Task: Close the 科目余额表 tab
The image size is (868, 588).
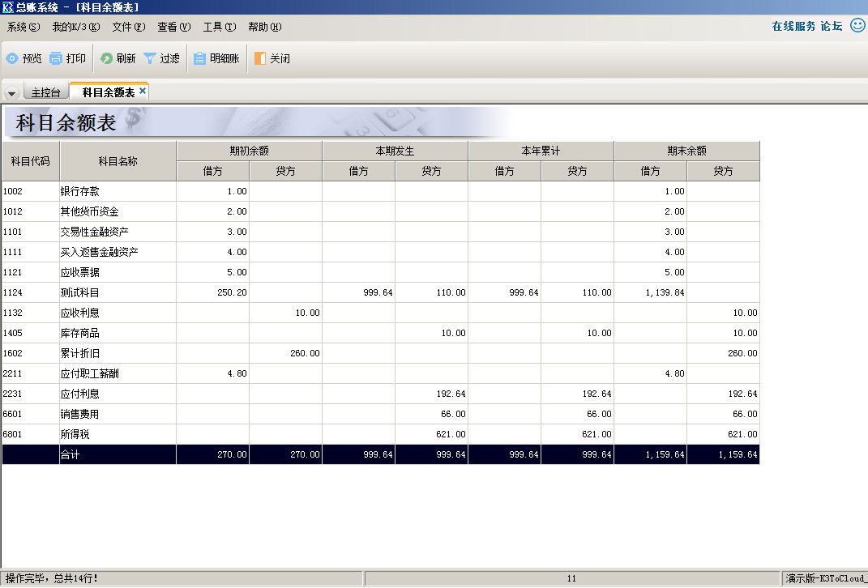Action: [143, 92]
